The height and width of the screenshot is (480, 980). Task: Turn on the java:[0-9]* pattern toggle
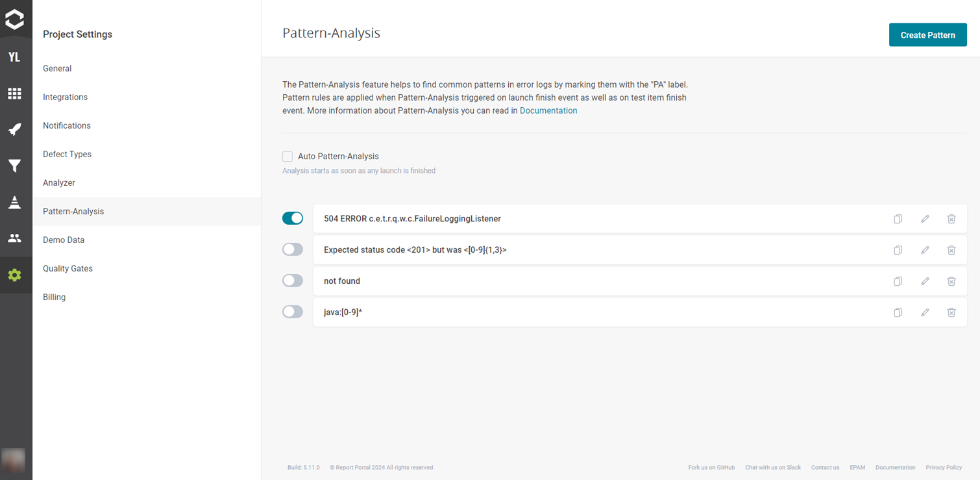[x=293, y=312]
